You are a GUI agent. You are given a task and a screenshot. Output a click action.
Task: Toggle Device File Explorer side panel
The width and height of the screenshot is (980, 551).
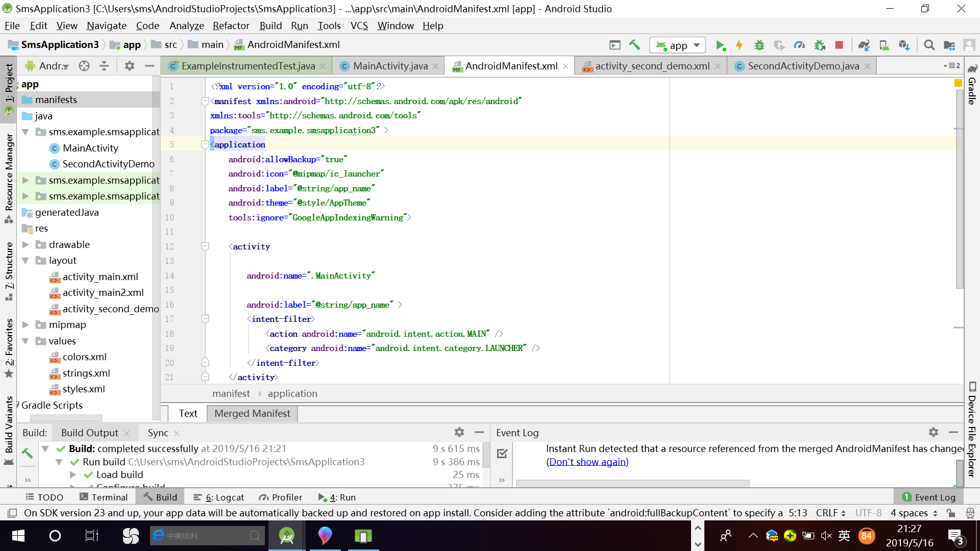972,430
